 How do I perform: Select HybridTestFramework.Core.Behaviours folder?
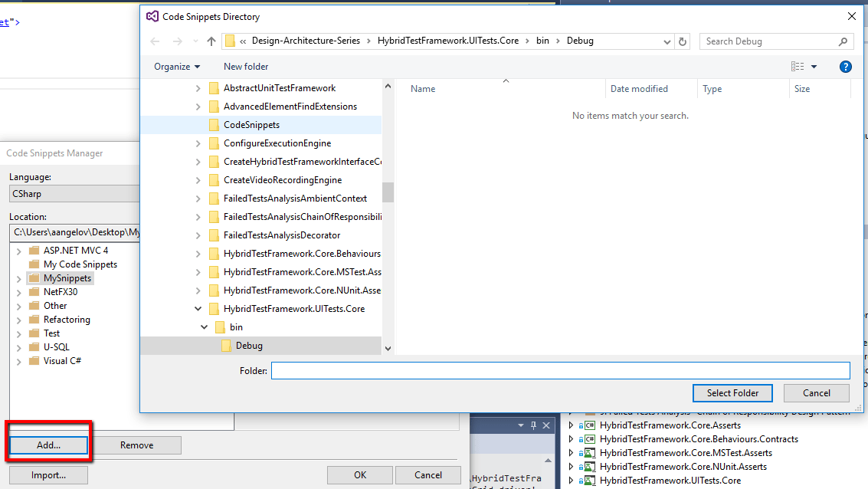[302, 253]
